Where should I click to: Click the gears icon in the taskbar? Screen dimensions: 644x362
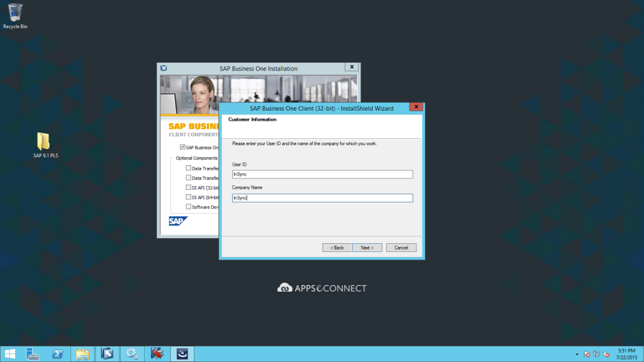[x=132, y=354]
